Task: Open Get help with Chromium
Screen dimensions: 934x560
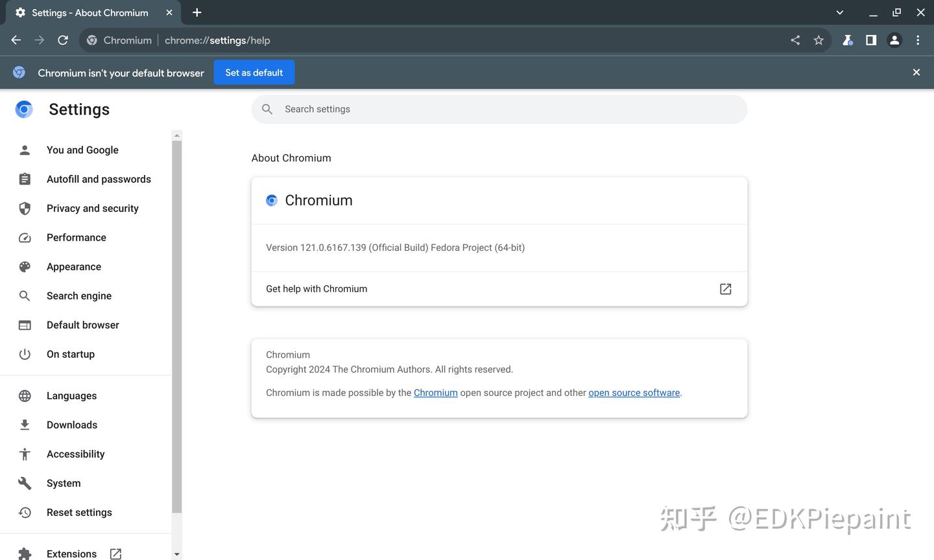Action: (499, 288)
